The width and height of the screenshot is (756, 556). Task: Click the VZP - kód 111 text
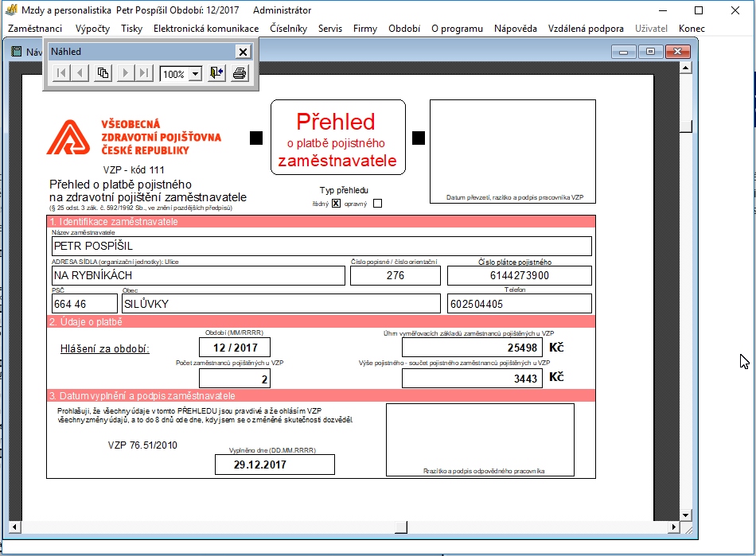134,170
